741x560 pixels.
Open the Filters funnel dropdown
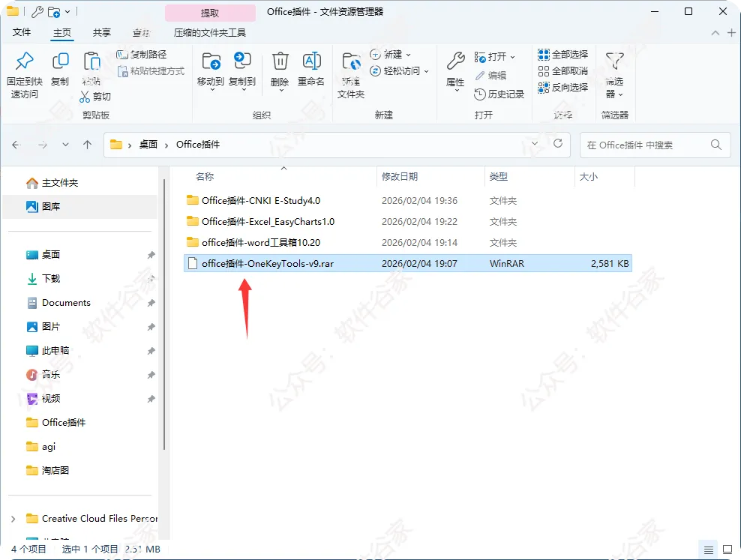pyautogui.click(x=614, y=75)
